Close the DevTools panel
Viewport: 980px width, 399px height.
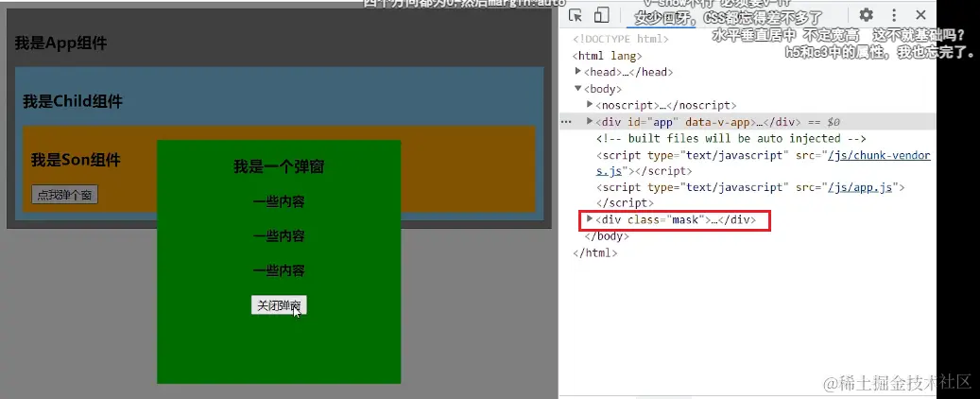pyautogui.click(x=920, y=15)
